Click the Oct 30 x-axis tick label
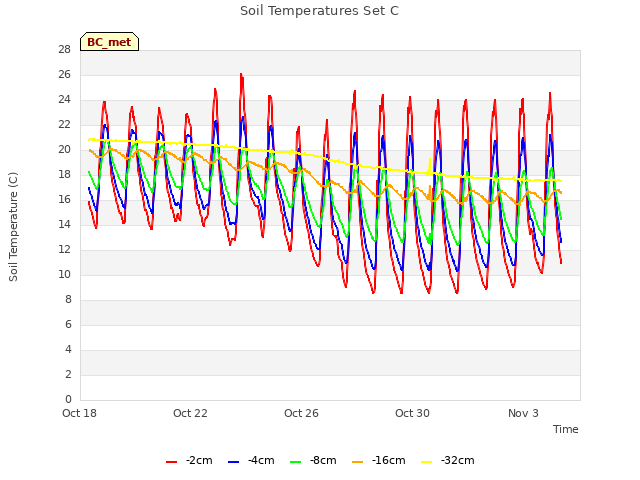 412,413
